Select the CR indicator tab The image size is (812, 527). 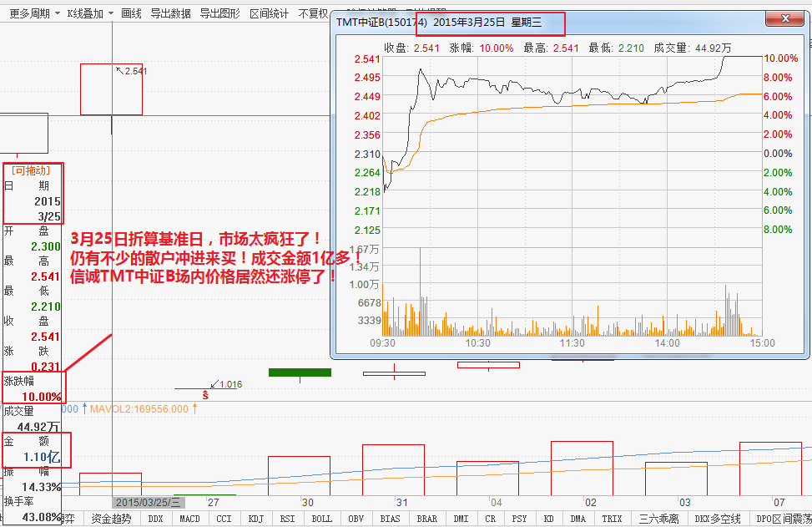pyautogui.click(x=491, y=519)
